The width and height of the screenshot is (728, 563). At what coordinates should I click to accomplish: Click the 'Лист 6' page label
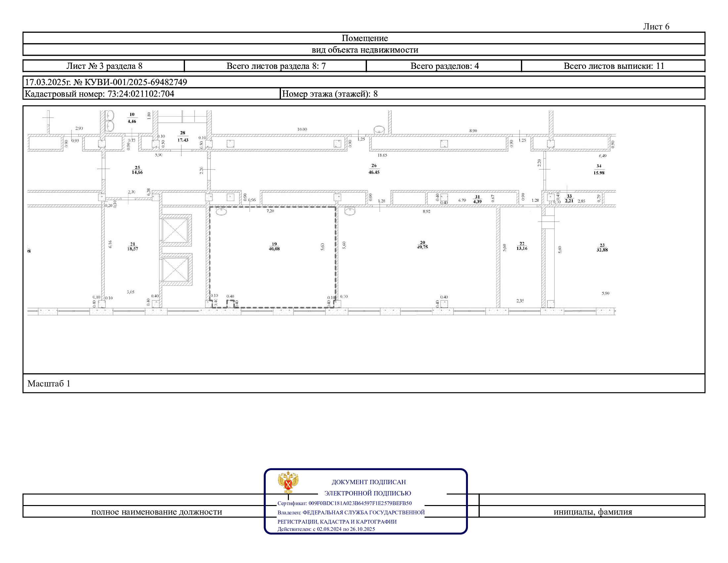[x=656, y=27]
